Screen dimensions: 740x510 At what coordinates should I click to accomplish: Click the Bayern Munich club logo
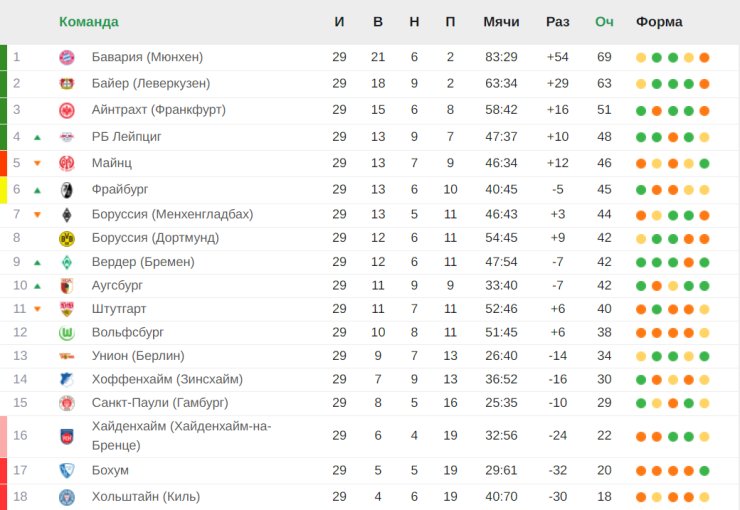(x=67, y=57)
